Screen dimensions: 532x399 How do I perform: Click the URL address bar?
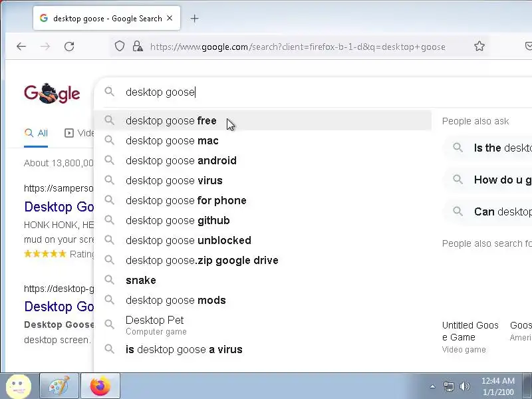[297, 47]
